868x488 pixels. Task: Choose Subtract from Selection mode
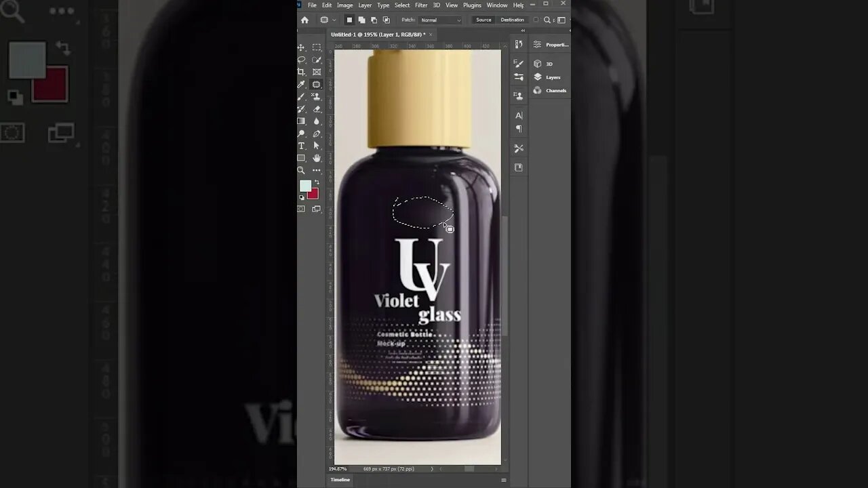coord(374,20)
